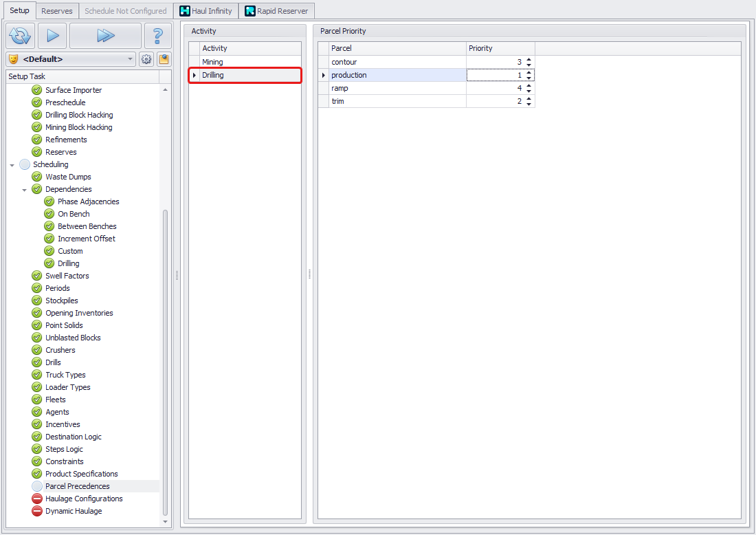Click the refresh arrows toolbar button
The image size is (756, 535).
click(x=21, y=35)
